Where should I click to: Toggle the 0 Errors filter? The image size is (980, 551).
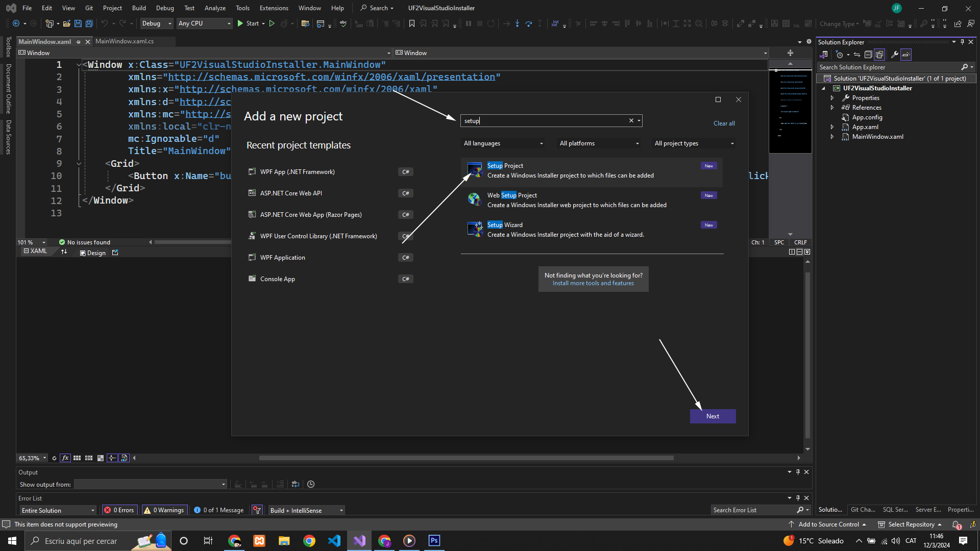pos(119,510)
